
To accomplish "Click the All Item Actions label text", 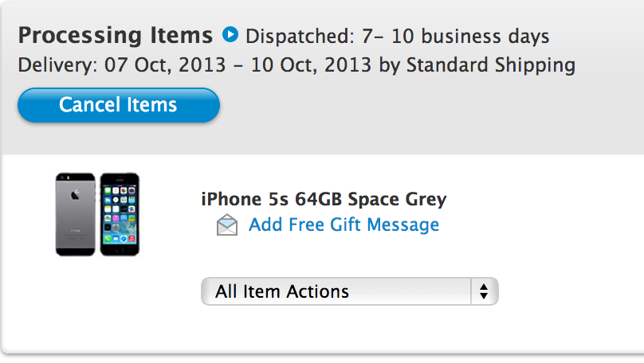I will (282, 291).
